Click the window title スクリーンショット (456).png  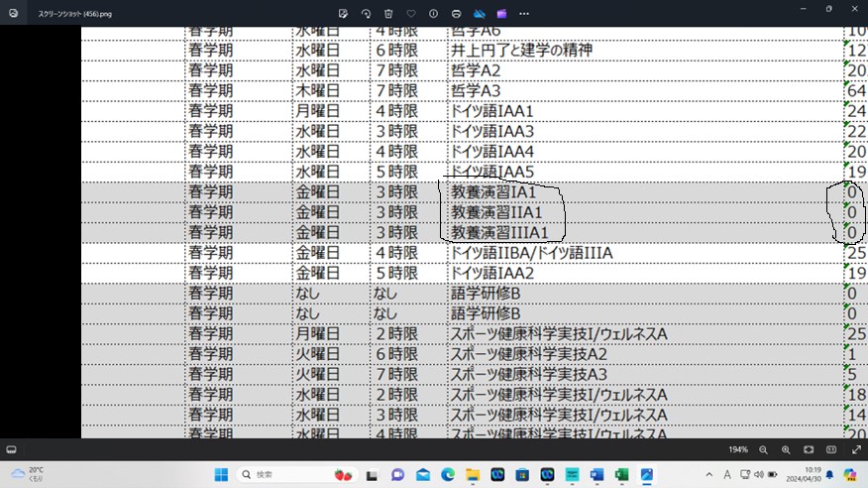coord(74,14)
